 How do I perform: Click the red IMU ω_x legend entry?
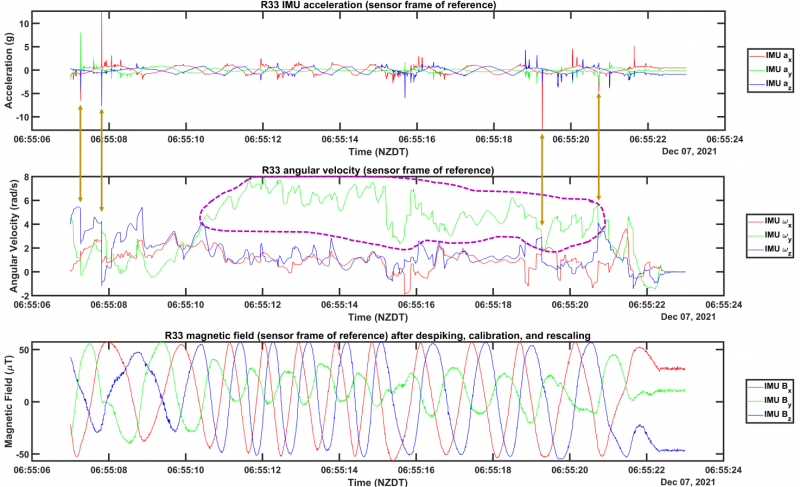coord(776,220)
